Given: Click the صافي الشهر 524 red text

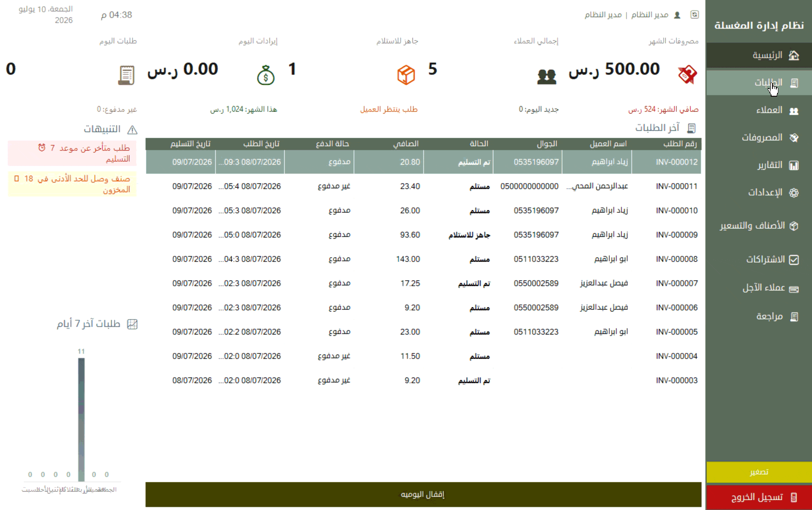Looking at the screenshot, I should point(663,109).
